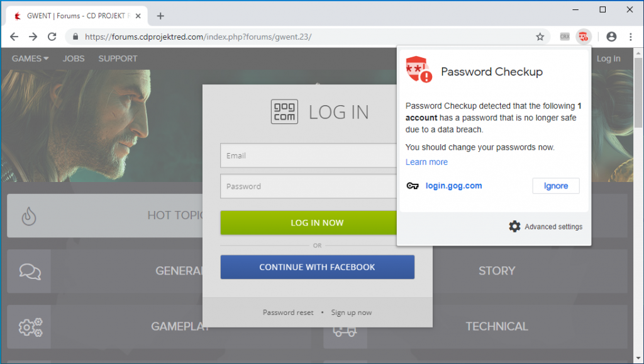
Task: Bookmark this page with the star icon
Action: [x=540, y=37]
